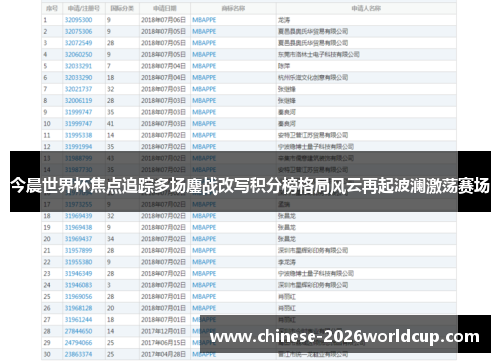The height and width of the screenshot is (362, 500).
Task: Open registration number 31973255 link
Action: [x=78, y=204]
